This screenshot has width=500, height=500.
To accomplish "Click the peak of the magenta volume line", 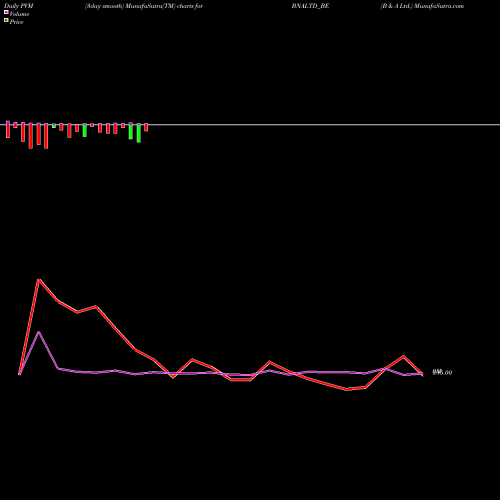I will [39, 332].
